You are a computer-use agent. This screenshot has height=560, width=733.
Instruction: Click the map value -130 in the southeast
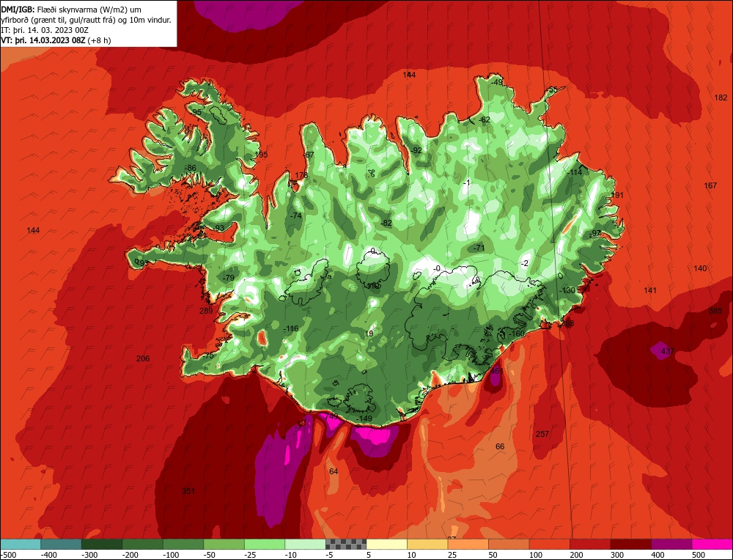pyautogui.click(x=567, y=291)
